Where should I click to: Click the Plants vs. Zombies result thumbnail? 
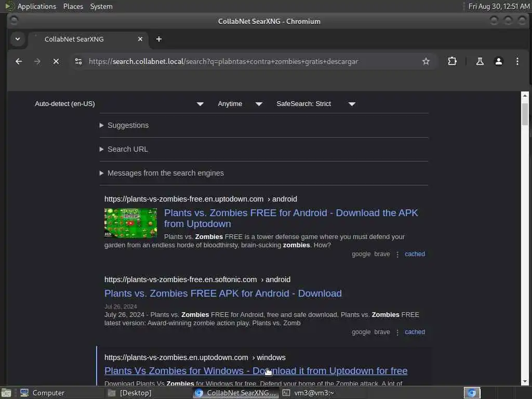point(130,223)
